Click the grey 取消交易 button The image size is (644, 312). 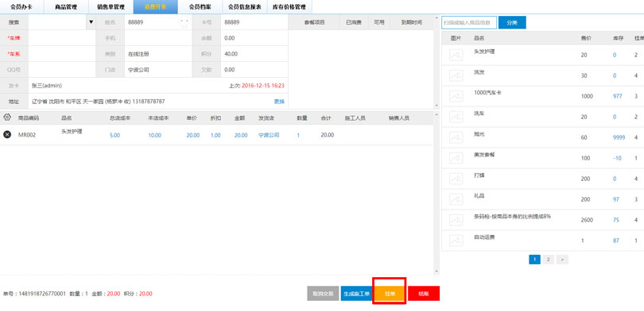[323, 294]
